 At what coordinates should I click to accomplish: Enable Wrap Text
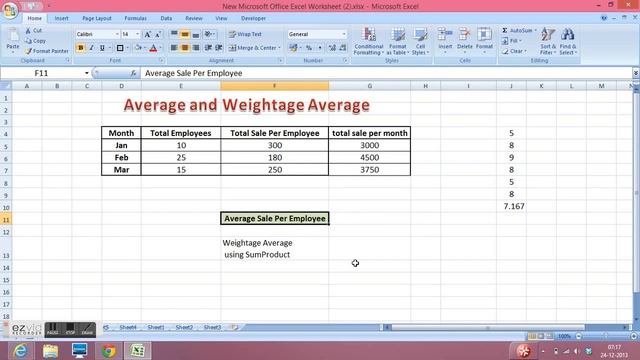(245, 34)
